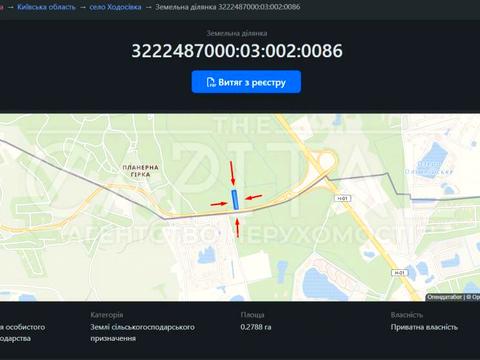The image size is (480, 360).
Task: Click the Площа label
Action: coord(252,315)
